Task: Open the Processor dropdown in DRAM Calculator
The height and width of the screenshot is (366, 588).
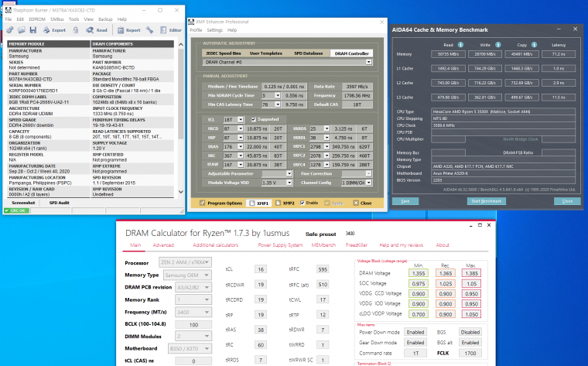Action: [x=185, y=262]
